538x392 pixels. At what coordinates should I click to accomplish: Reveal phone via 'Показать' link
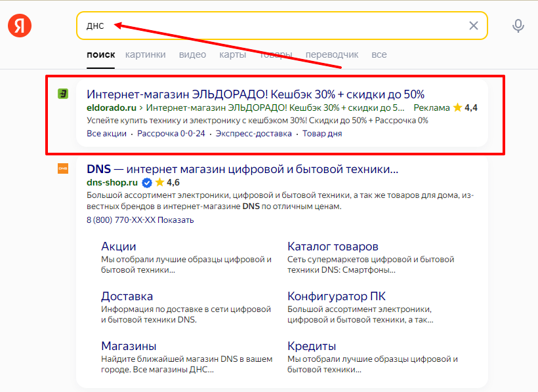click(175, 220)
